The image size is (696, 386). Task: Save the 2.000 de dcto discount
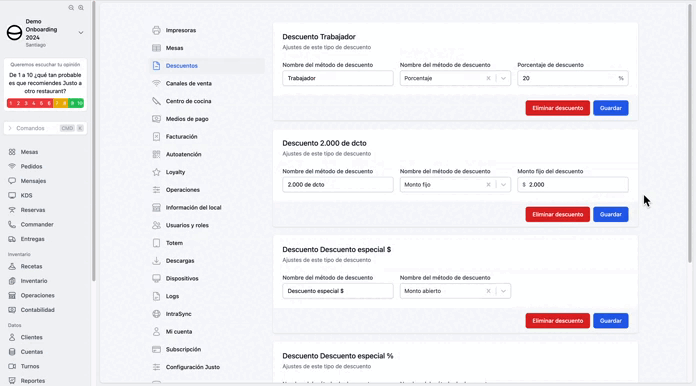coord(611,214)
